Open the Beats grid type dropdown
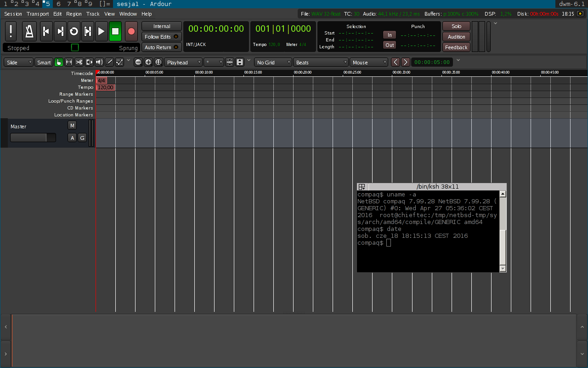 point(321,62)
